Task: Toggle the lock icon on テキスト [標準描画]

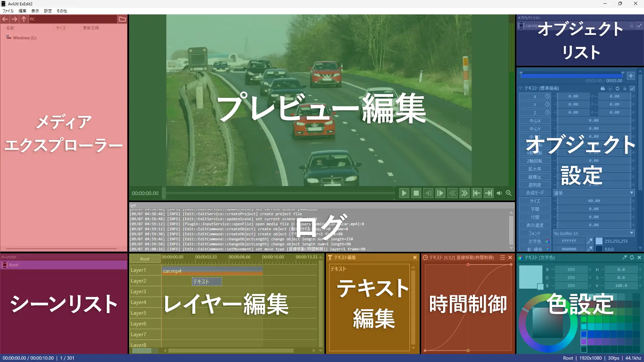Action: (625, 88)
